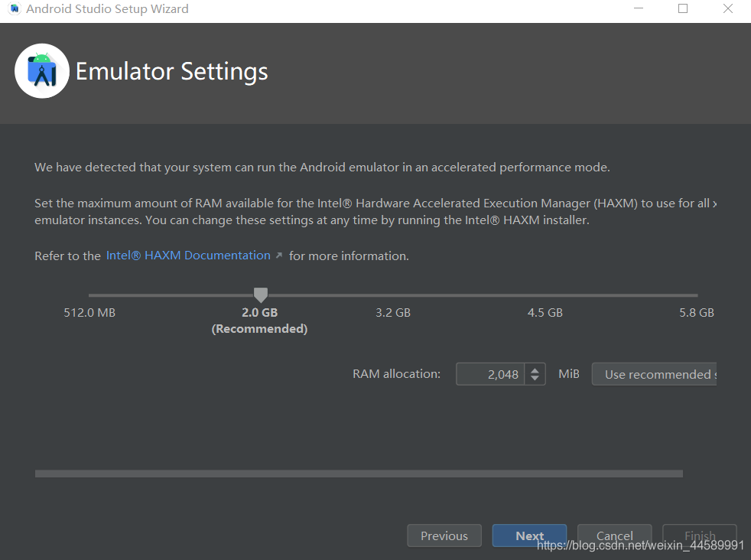Image resolution: width=751 pixels, height=560 pixels.
Task: Cancel the setup wizard
Action: pyautogui.click(x=615, y=536)
